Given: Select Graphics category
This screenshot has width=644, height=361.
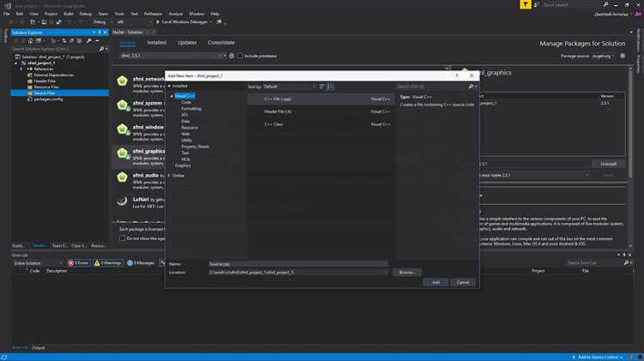Looking at the screenshot, I should [183, 165].
